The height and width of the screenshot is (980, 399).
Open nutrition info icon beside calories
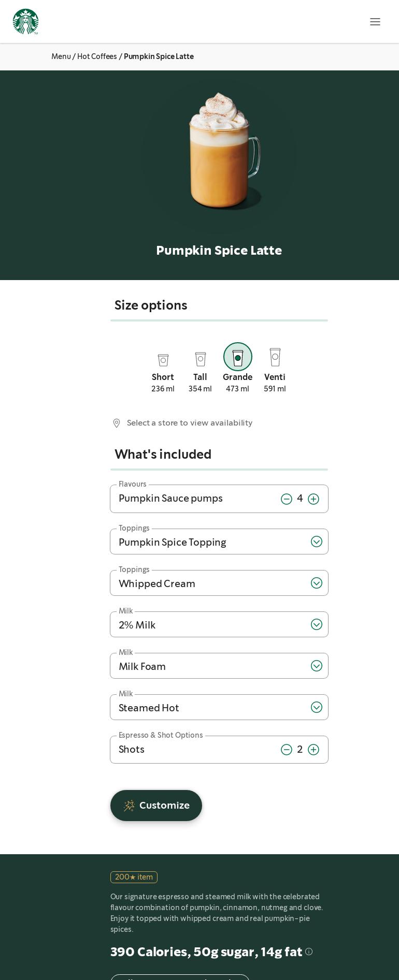[309, 952]
